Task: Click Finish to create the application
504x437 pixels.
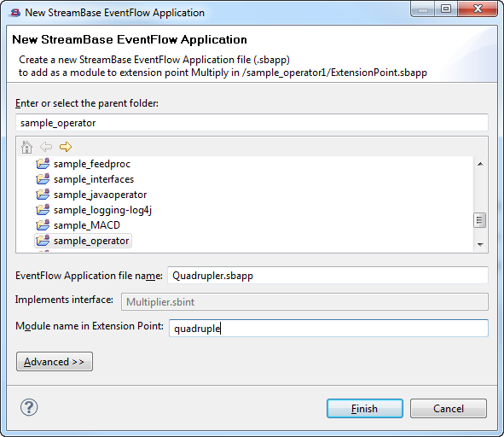Action: pyautogui.click(x=364, y=409)
